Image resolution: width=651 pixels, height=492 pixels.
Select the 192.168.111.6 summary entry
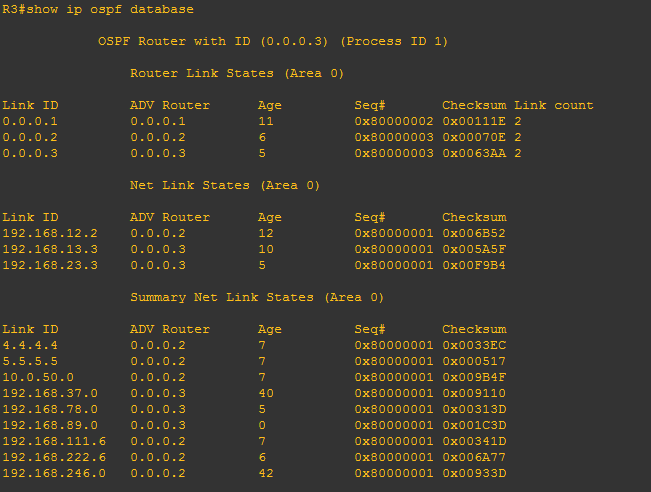pos(54,441)
